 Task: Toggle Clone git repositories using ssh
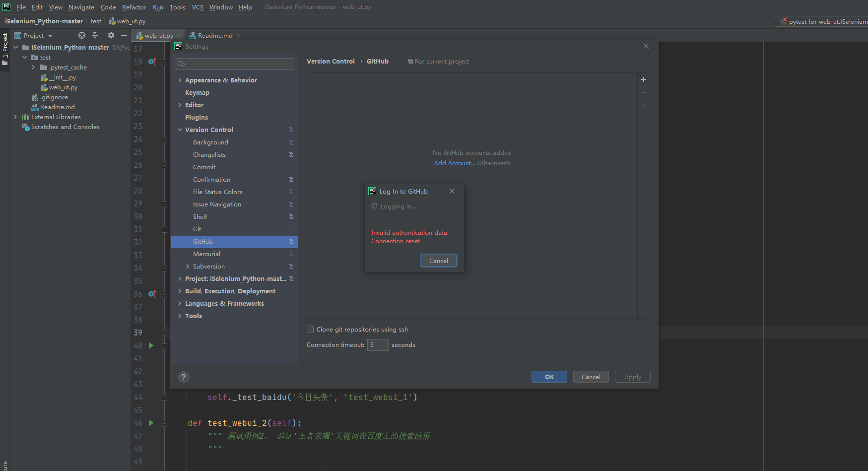(x=310, y=329)
